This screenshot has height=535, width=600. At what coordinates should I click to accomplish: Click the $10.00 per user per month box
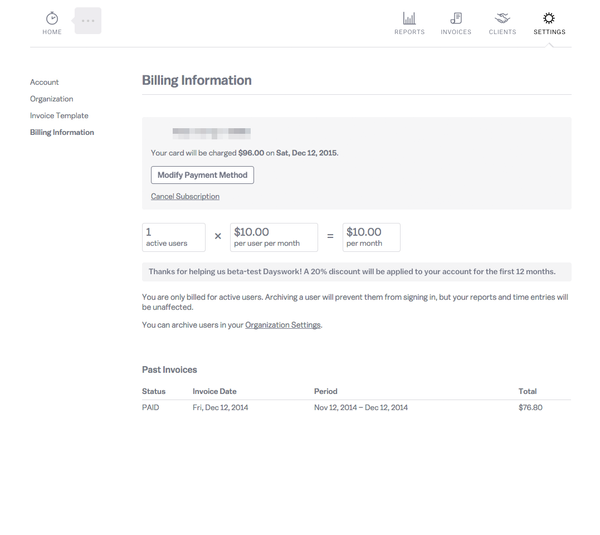click(x=273, y=237)
